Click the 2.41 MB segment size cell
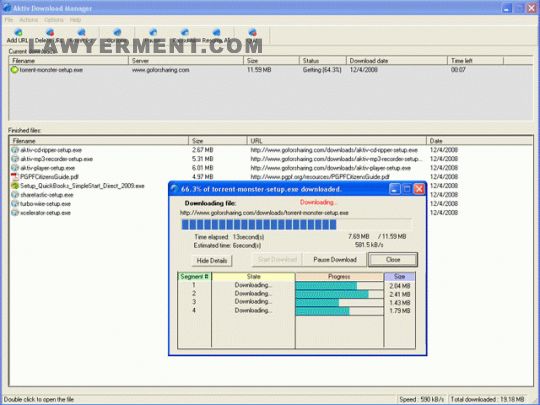540x405 pixels. 399,294
